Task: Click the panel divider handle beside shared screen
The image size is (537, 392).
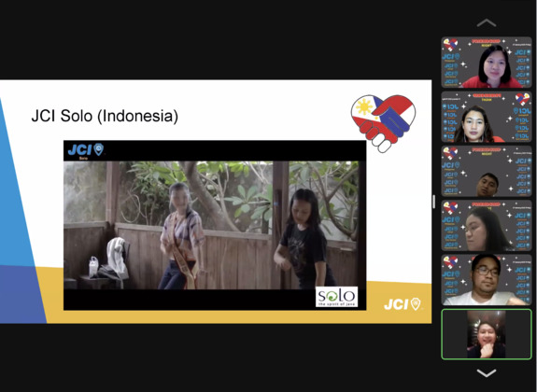Action: (434, 202)
